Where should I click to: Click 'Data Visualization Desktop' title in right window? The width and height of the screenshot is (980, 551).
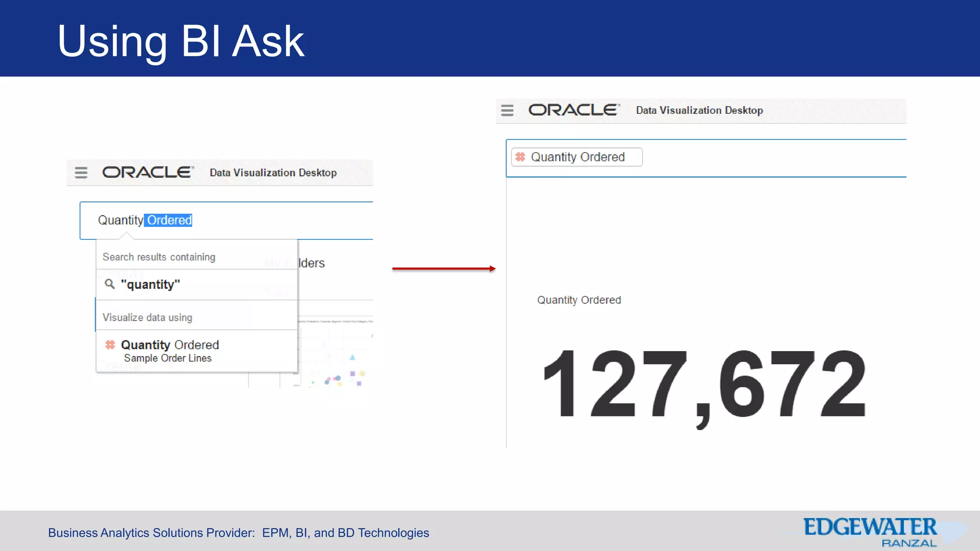pyautogui.click(x=700, y=110)
